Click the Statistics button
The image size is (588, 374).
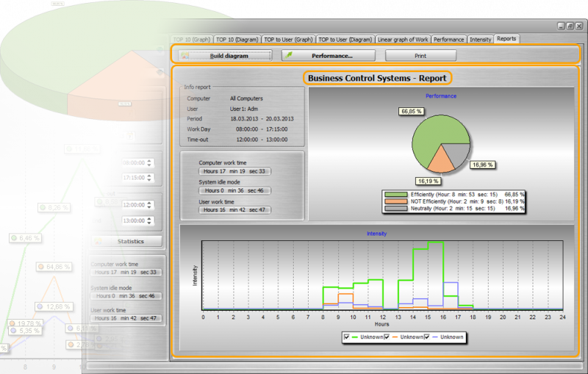point(126,241)
